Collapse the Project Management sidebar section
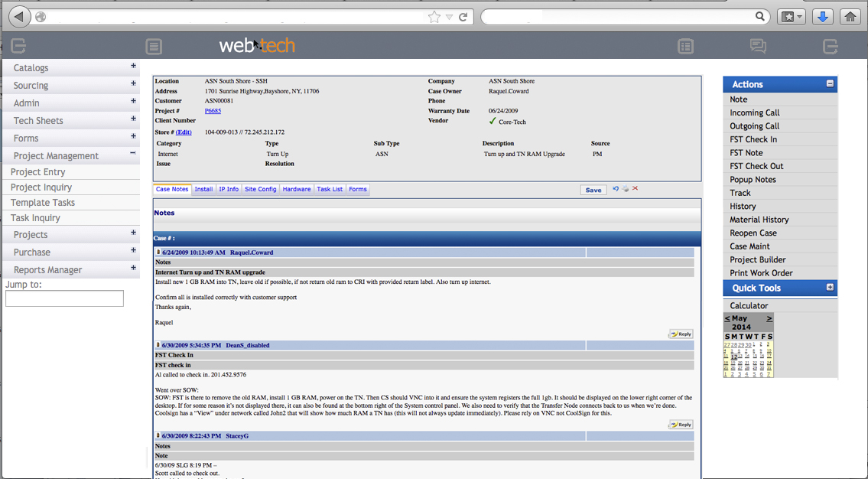 [132, 155]
